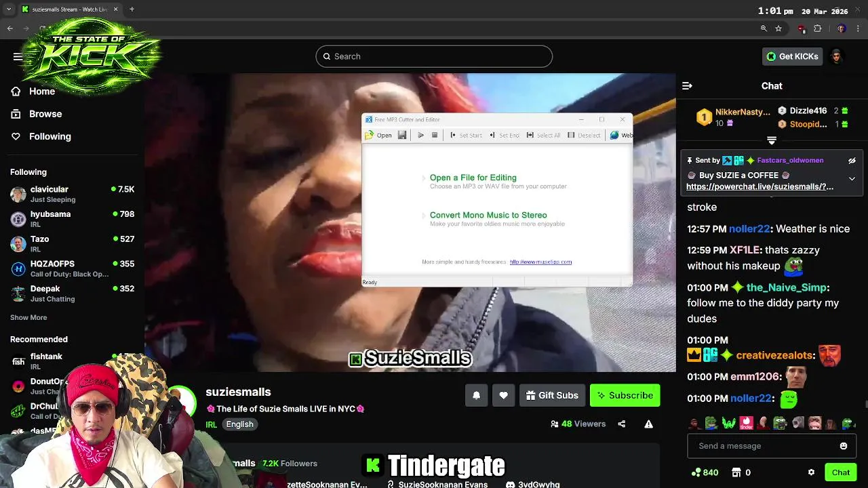Click the floppy-disk save icon in MP3 Cutter
The height and width of the screenshot is (488, 868).
click(x=402, y=135)
